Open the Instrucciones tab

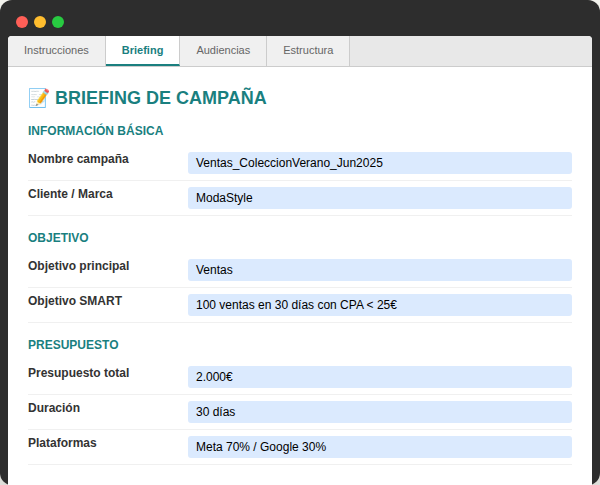click(56, 50)
